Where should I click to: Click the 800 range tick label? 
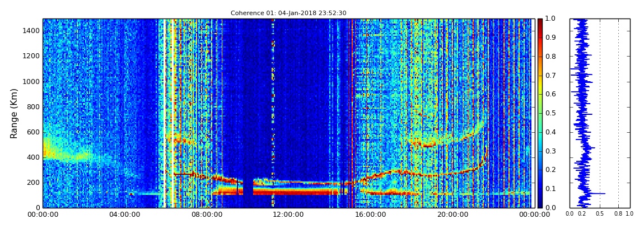click(34, 106)
